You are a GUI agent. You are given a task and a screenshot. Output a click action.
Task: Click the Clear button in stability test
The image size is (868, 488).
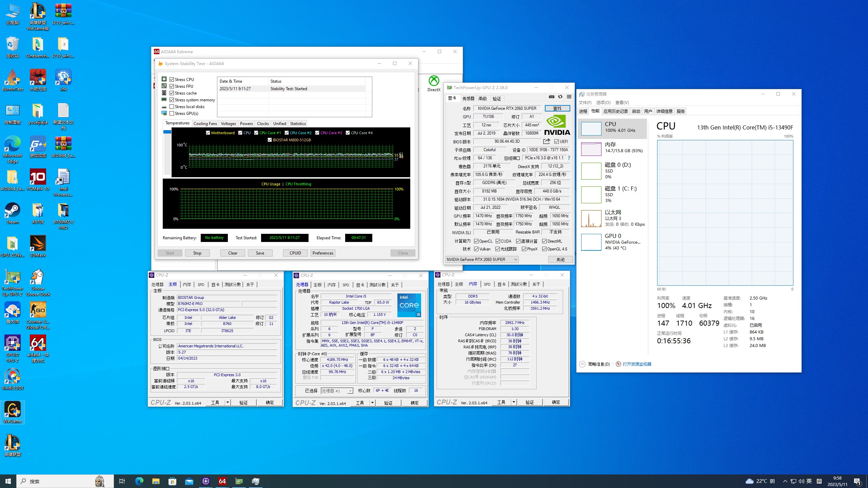point(233,253)
